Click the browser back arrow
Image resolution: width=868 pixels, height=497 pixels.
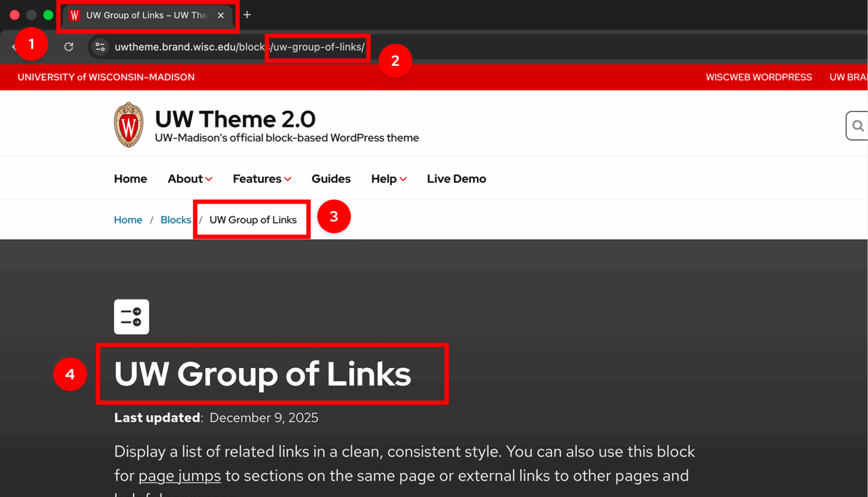pos(14,47)
